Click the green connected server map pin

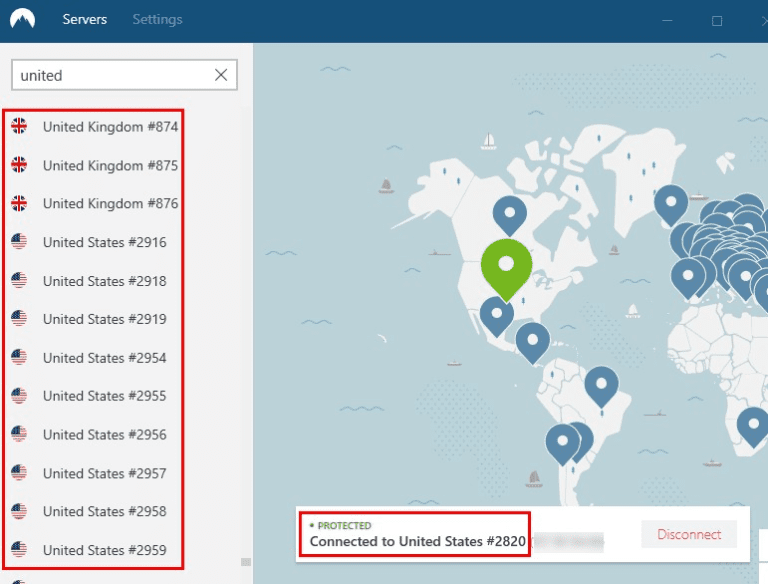click(x=506, y=264)
